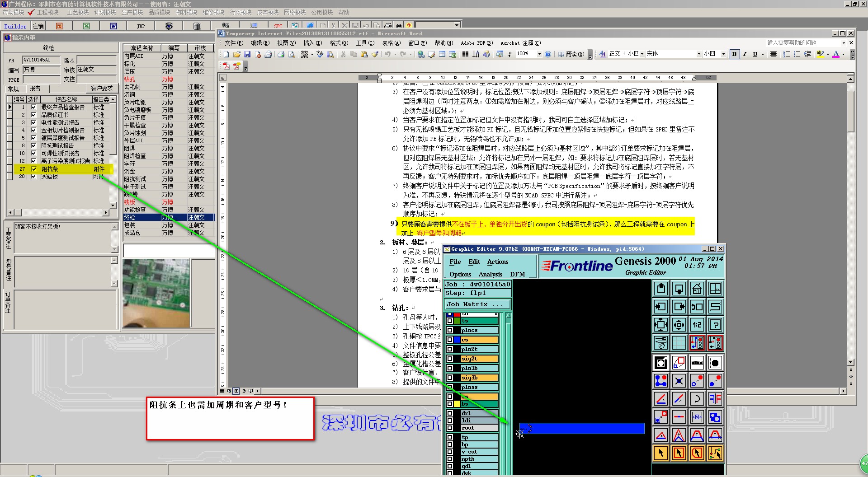Toggle checkbox for 阻抗条 row
This screenshot has height=477, width=868.
pyautogui.click(x=33, y=169)
